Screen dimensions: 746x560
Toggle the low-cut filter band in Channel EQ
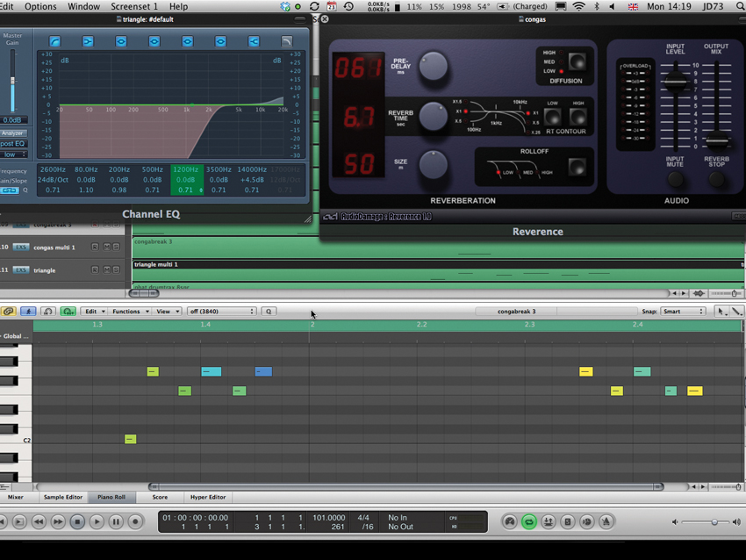(54, 41)
